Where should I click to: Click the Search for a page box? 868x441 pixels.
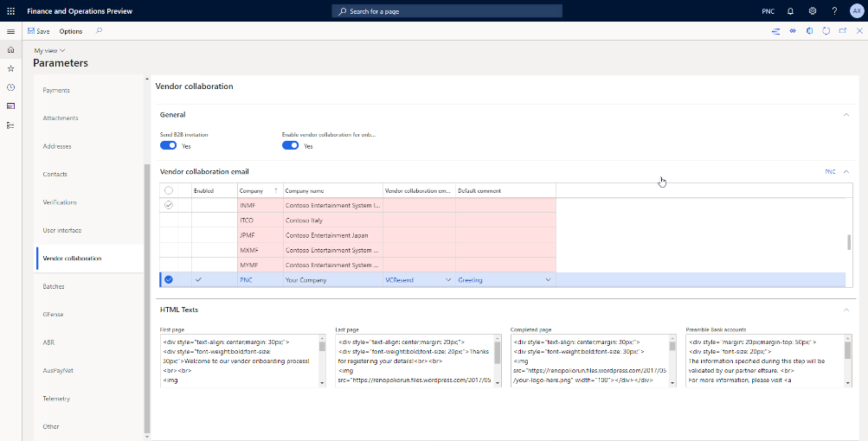click(447, 11)
